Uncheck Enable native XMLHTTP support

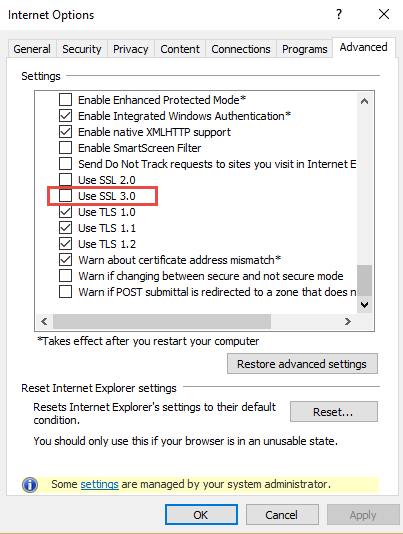(x=65, y=132)
